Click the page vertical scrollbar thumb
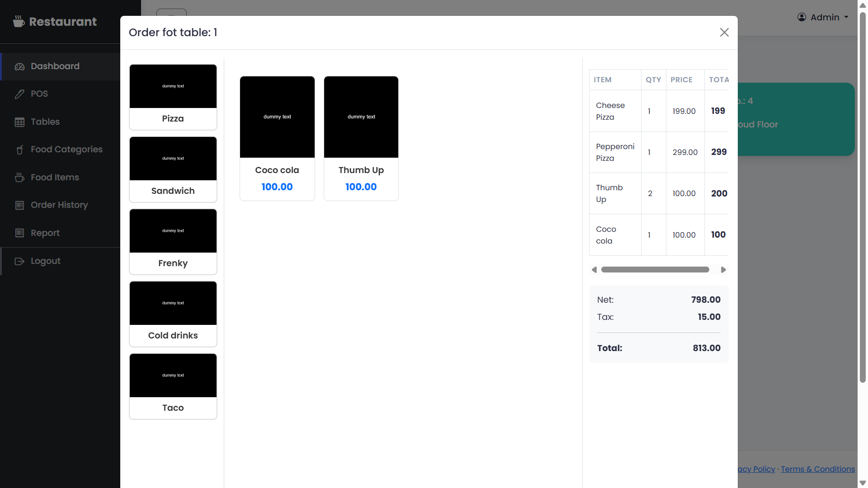 click(x=863, y=197)
